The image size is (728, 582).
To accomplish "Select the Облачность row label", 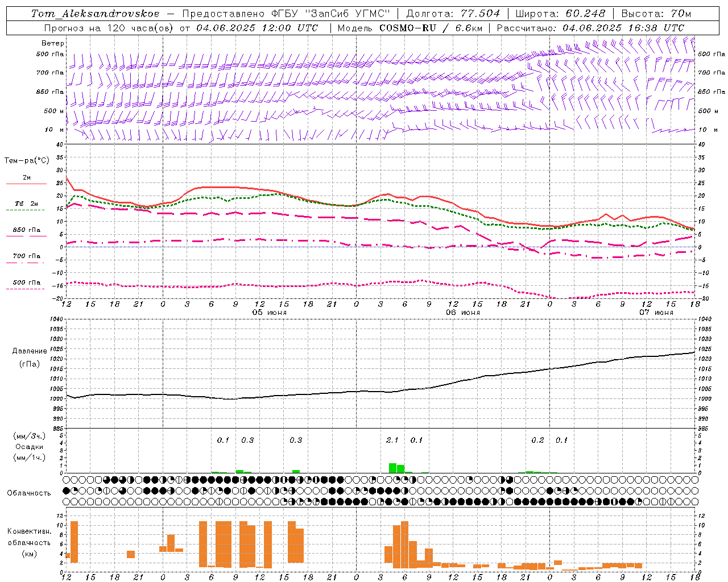I will (x=29, y=493).
